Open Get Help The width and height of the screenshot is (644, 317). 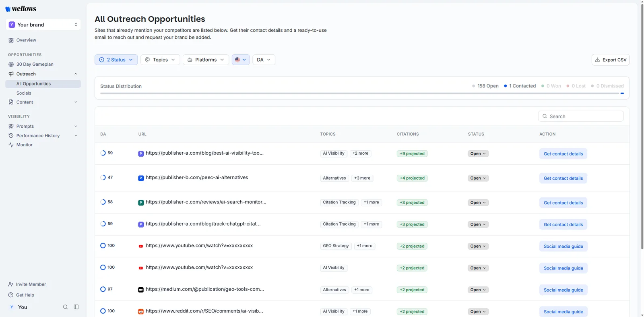21,295
